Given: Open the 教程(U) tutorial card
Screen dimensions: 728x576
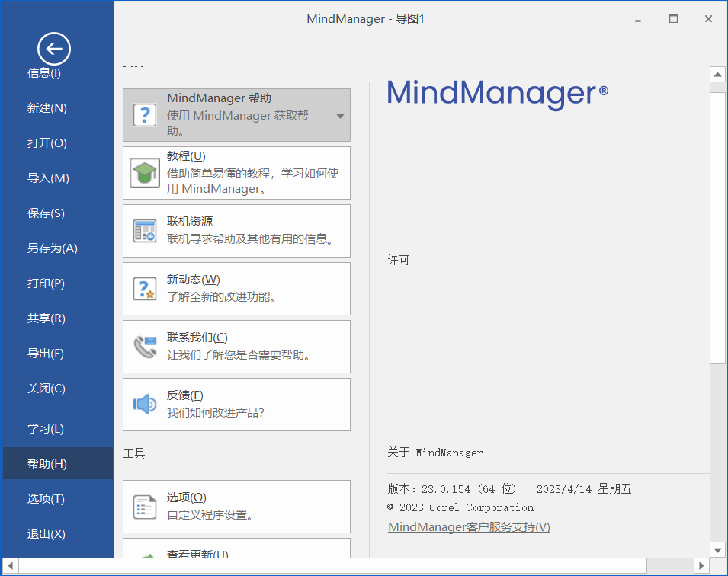Looking at the screenshot, I should pos(236,173).
